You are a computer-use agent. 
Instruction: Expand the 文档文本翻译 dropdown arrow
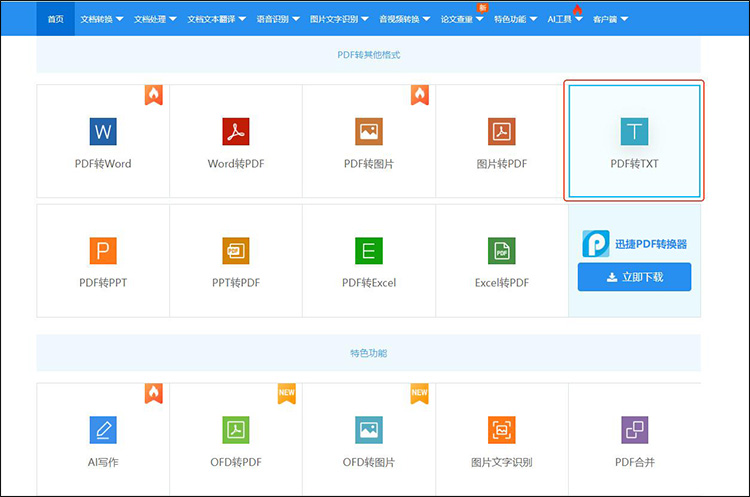coord(242,19)
